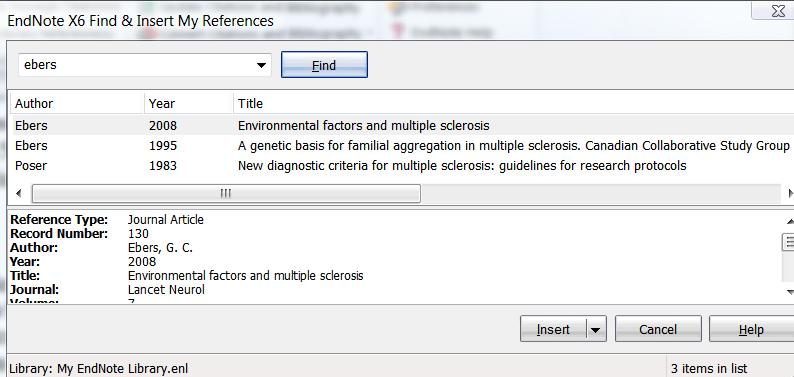Close the Find & Insert dialog

click(x=777, y=11)
